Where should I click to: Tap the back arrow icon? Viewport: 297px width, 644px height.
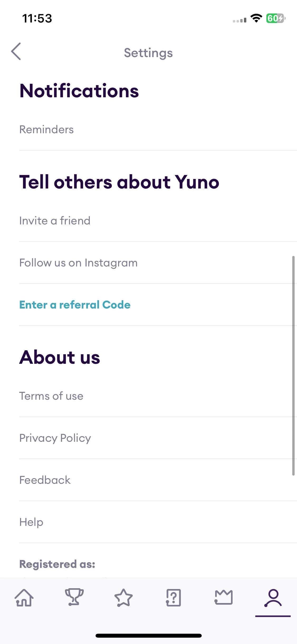(16, 51)
